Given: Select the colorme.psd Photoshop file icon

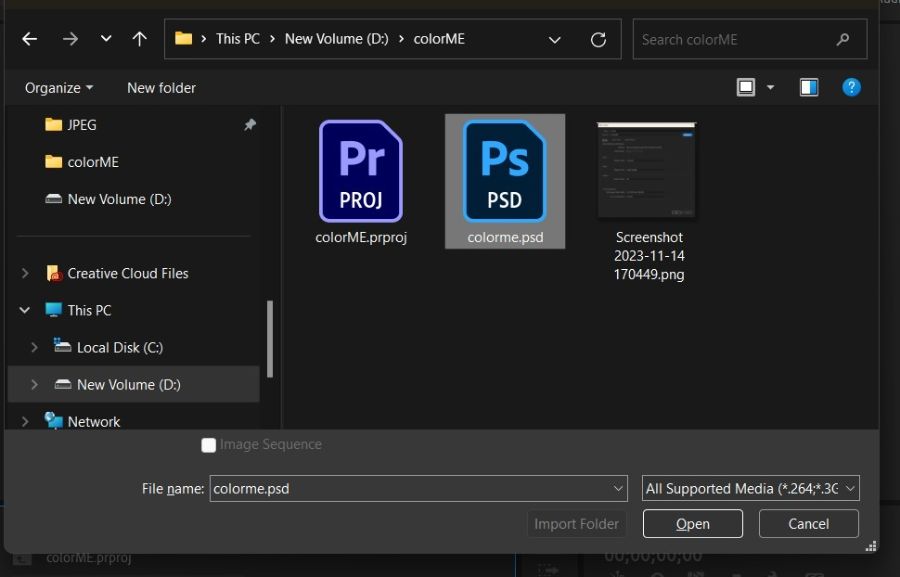Looking at the screenshot, I should [505, 171].
